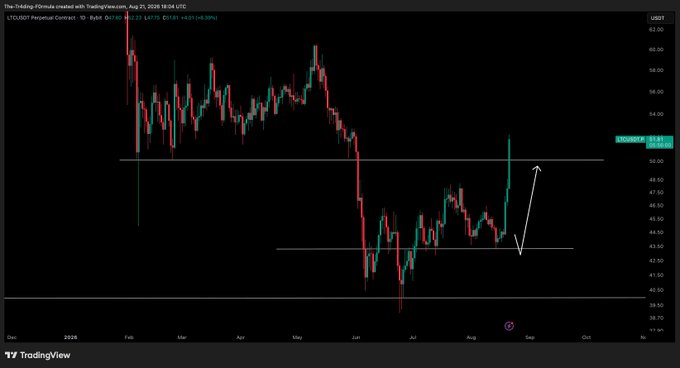Click the 40.50 price axis label
The image size is (680, 368).
coord(656,290)
